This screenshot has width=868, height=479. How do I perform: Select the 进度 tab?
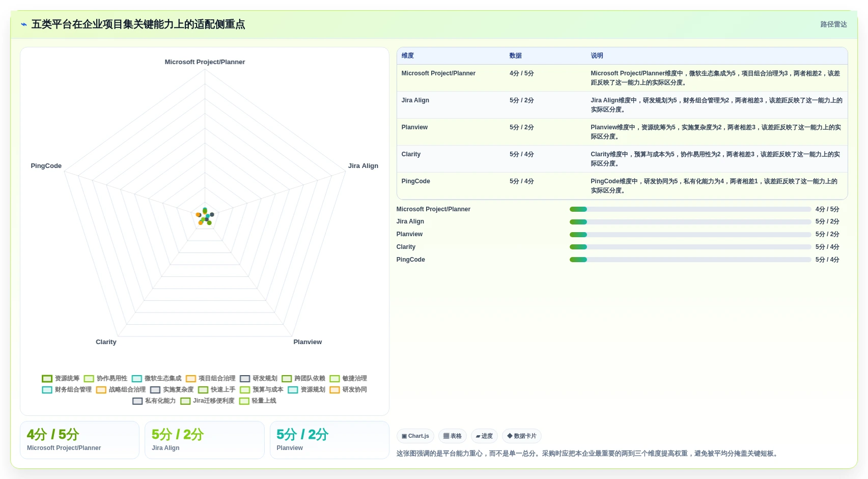click(x=484, y=436)
